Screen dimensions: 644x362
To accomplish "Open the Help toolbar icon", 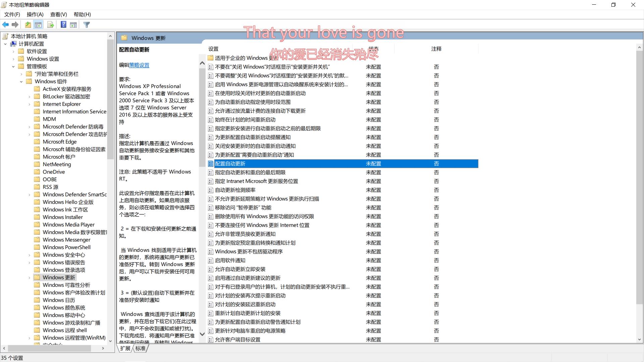I will coord(63,25).
